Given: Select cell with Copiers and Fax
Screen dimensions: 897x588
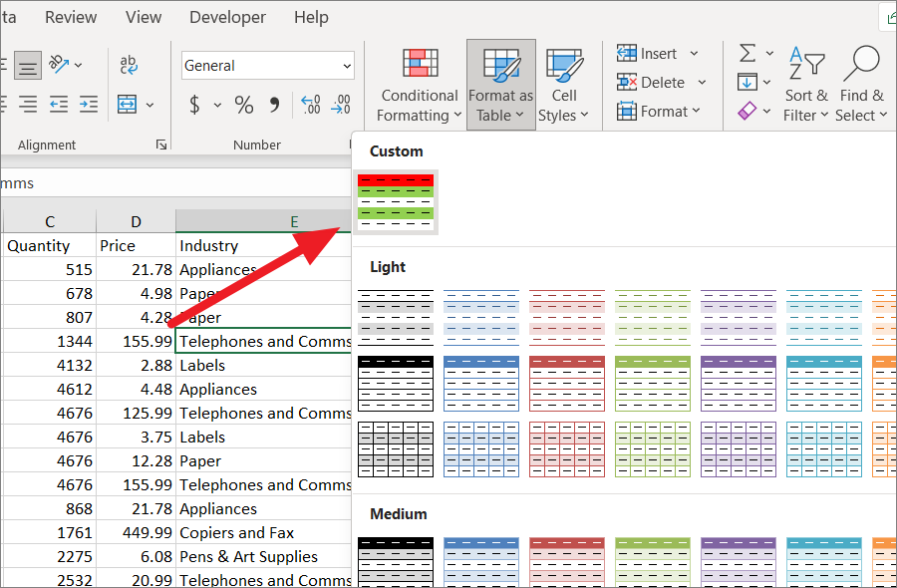Looking at the screenshot, I should pos(264,532).
